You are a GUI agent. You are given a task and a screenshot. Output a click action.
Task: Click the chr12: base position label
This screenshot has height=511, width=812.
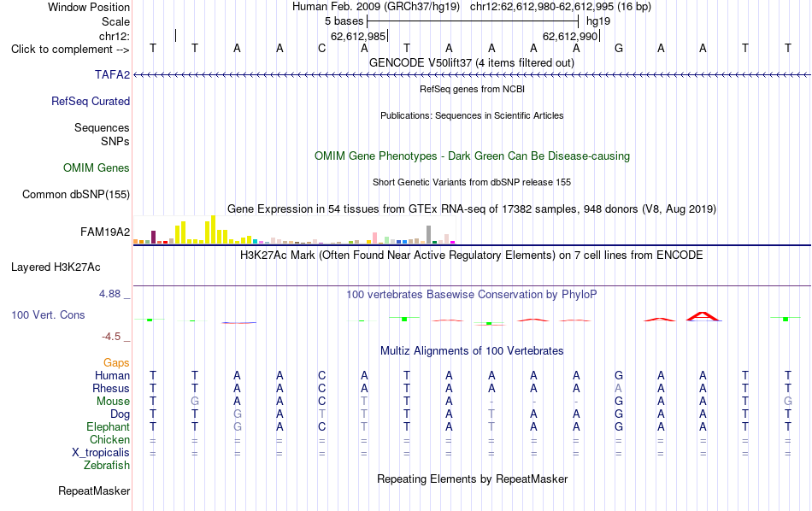tap(115, 36)
